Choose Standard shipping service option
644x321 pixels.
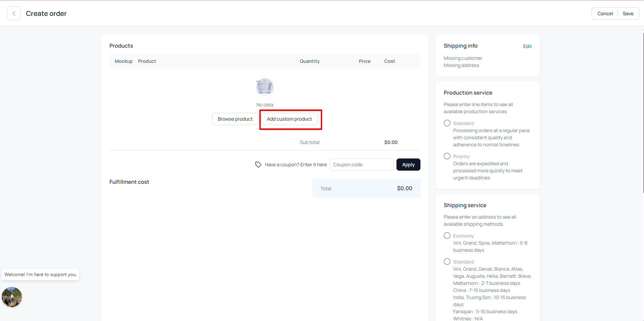(447, 262)
